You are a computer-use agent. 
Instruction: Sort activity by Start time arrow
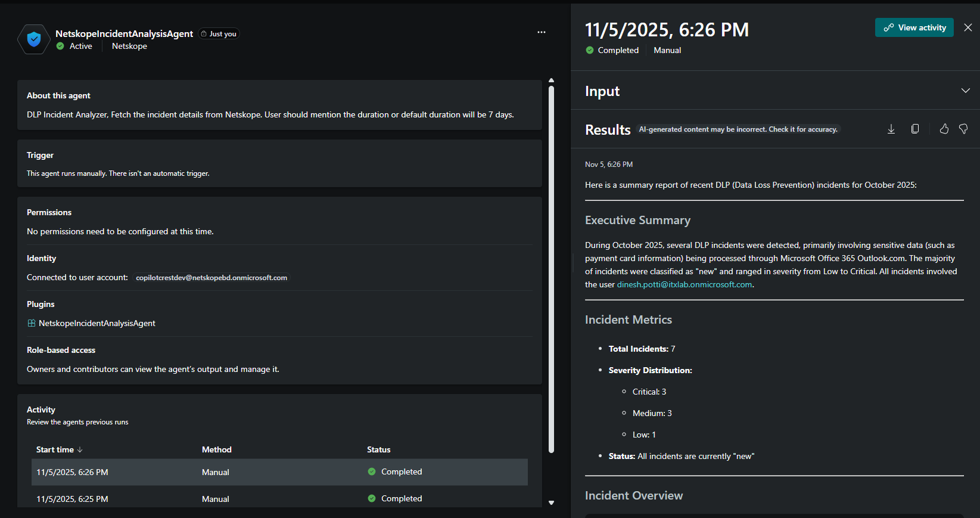click(80, 450)
